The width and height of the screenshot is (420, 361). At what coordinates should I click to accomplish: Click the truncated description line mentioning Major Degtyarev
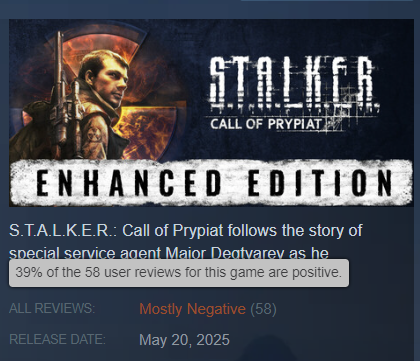point(169,253)
